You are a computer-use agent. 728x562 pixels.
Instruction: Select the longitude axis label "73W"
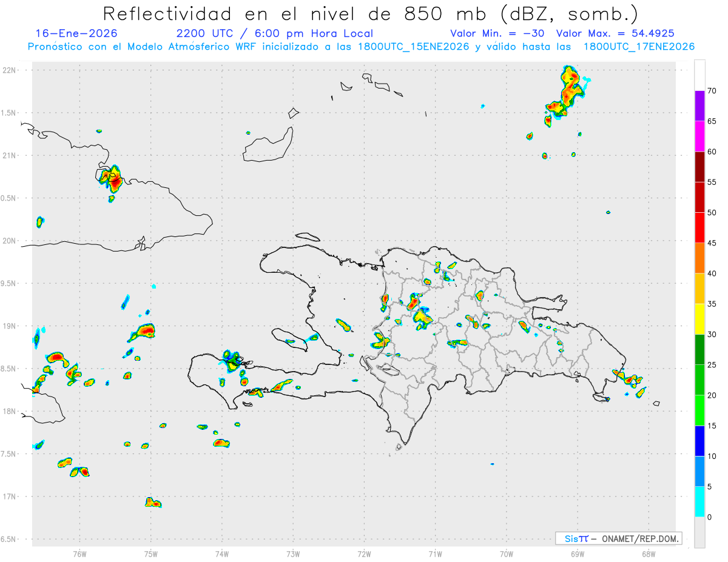click(293, 553)
